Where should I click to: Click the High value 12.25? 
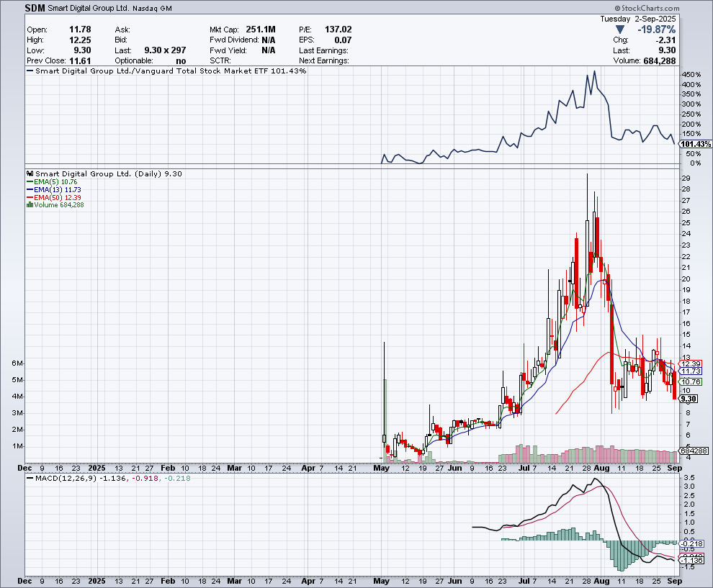tap(80, 40)
